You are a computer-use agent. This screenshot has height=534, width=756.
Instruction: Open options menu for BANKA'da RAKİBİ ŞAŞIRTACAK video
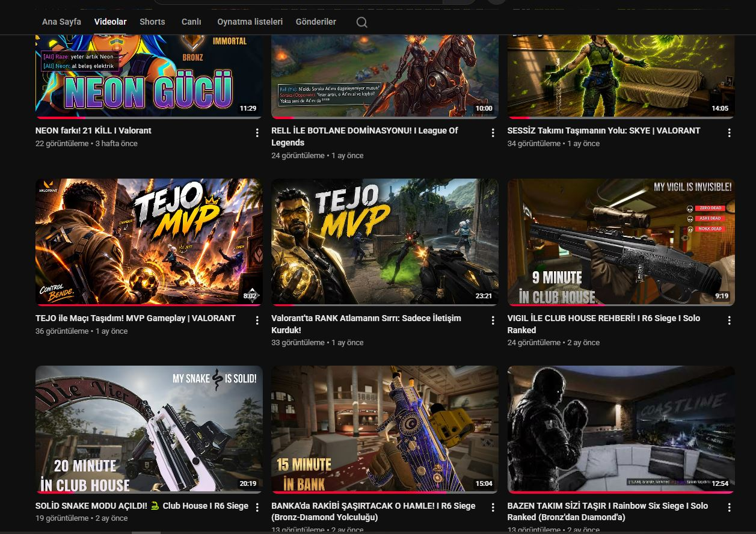click(493, 508)
